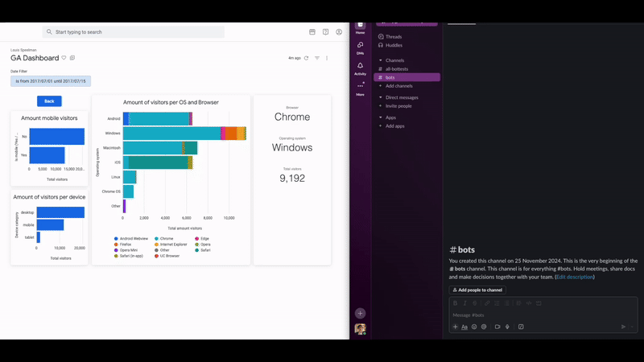
Task: Collapse the Direct messages section
Action: (x=380, y=97)
